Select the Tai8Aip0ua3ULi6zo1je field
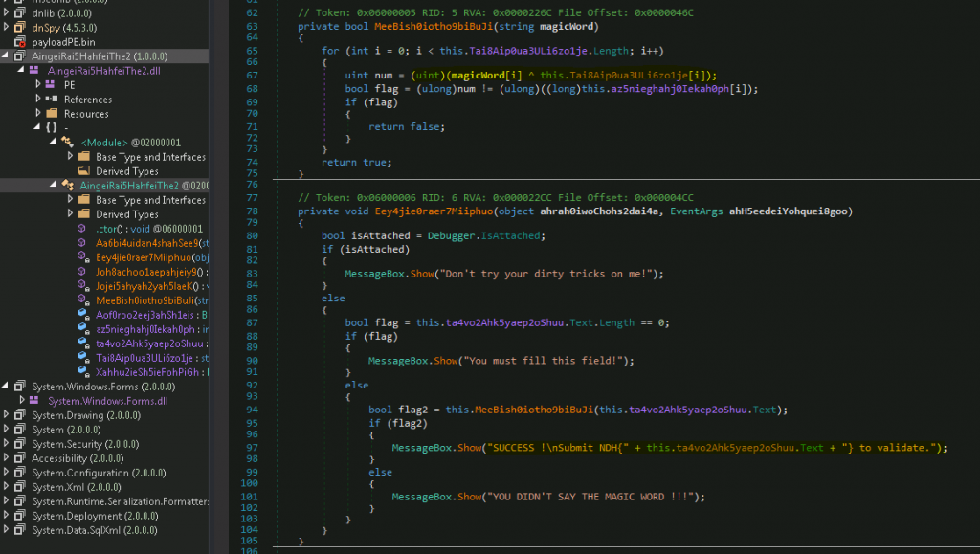The image size is (980, 554). (82, 356)
